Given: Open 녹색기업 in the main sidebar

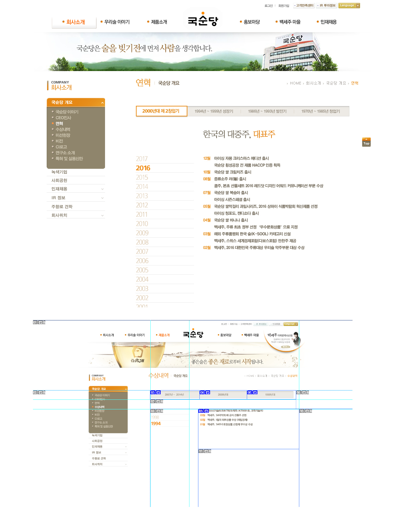Looking at the screenshot, I should pos(59,172).
